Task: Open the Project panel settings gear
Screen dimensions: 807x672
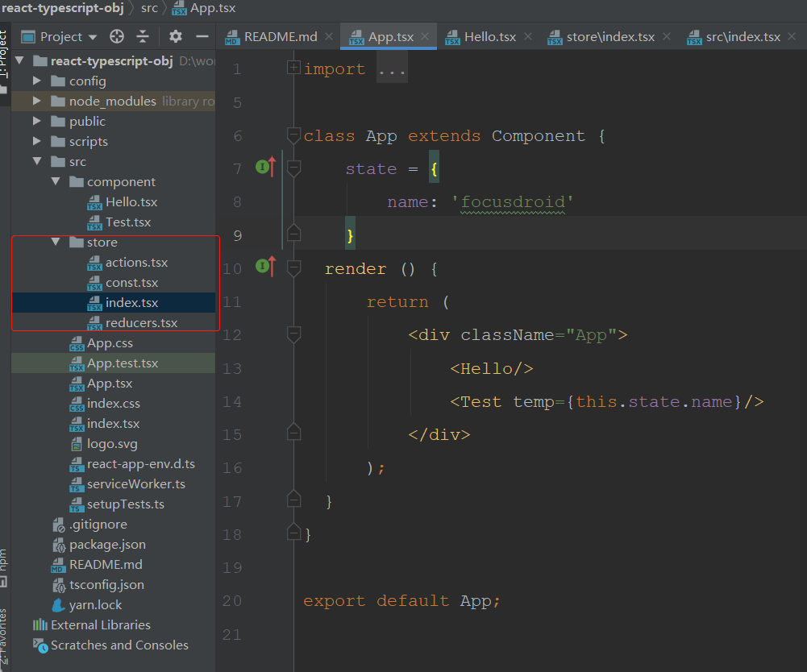Action: (174, 36)
